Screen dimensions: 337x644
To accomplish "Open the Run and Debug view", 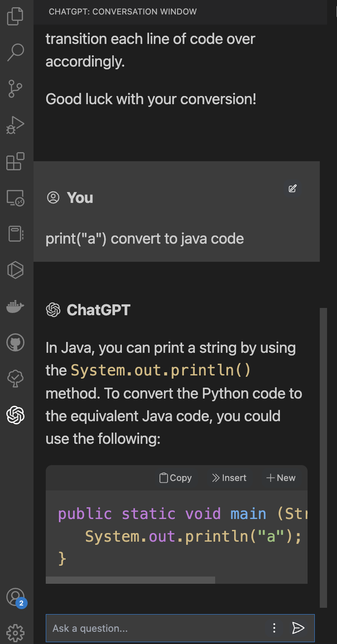I will (x=15, y=125).
